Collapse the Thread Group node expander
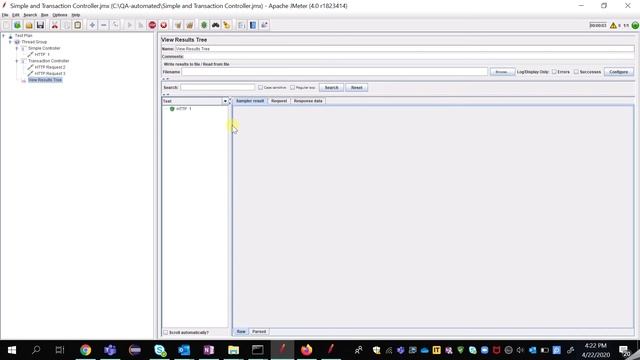Viewport: 640px width, 360px height. point(10,42)
